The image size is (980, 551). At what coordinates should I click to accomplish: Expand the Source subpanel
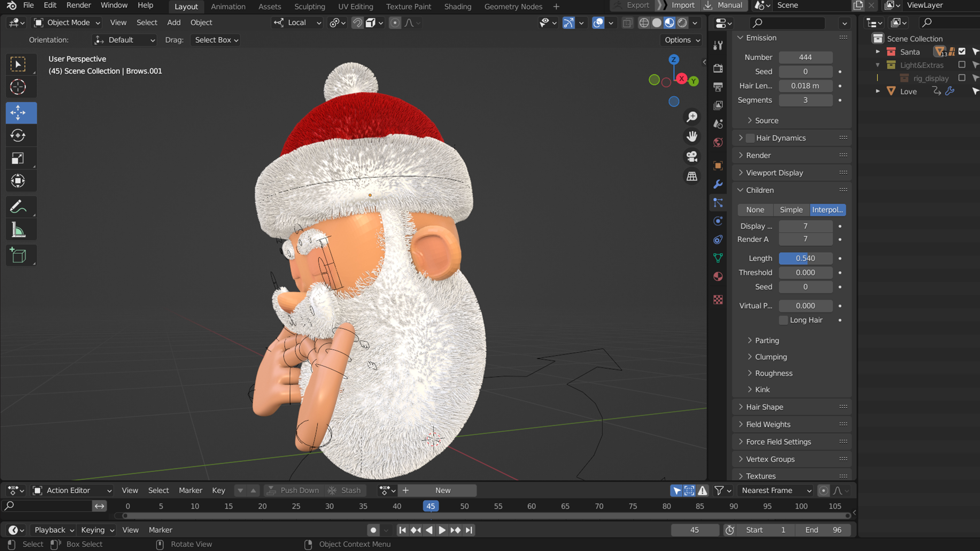click(767, 121)
